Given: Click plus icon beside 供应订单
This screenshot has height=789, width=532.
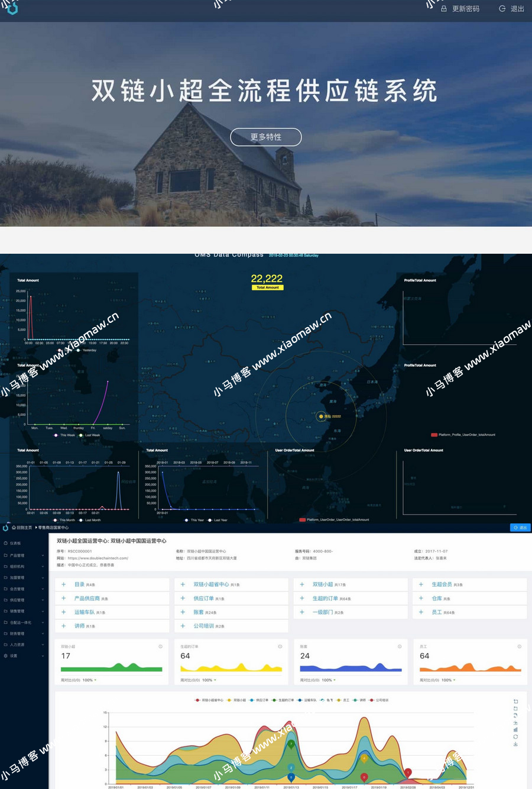Looking at the screenshot, I should (183, 599).
